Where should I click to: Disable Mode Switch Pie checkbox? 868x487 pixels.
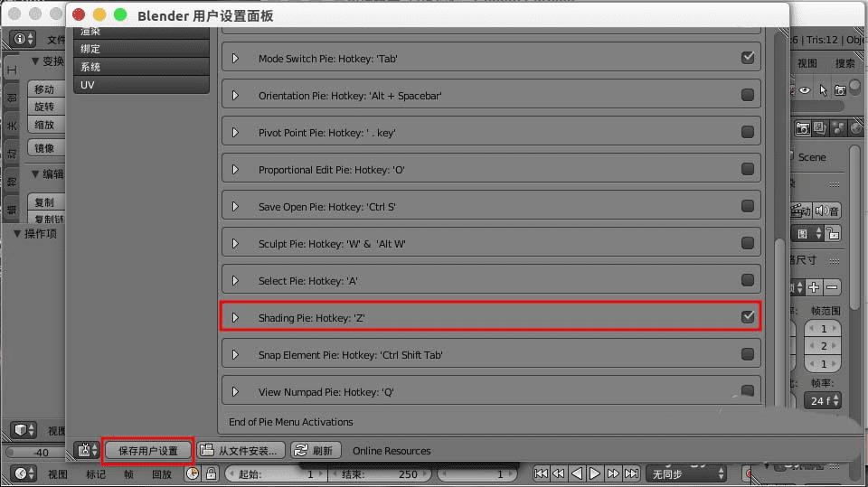click(748, 58)
